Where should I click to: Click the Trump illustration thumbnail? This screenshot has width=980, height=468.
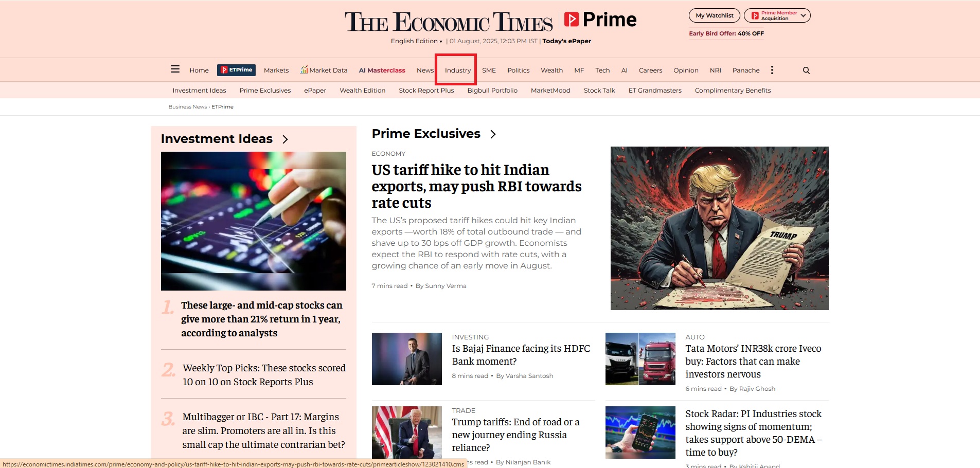pos(719,228)
